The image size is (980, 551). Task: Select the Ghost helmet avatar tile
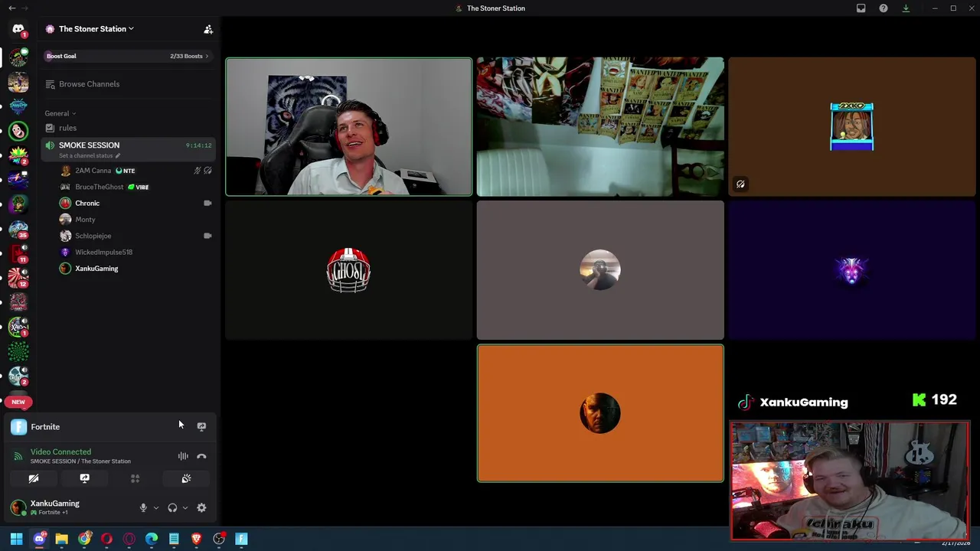(348, 270)
